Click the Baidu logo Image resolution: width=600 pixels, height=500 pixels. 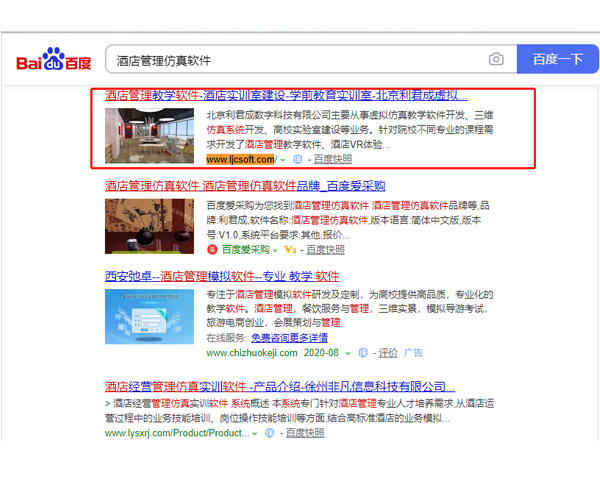[54, 59]
